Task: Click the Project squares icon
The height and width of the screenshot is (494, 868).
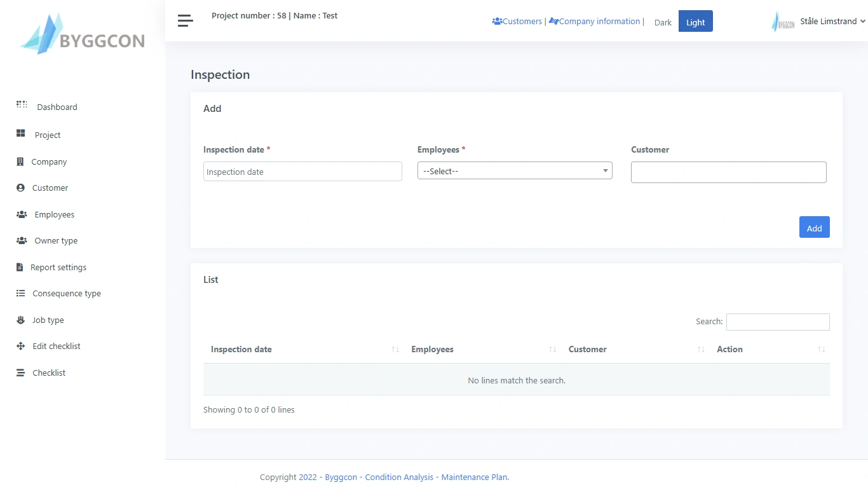Action: click(20, 134)
